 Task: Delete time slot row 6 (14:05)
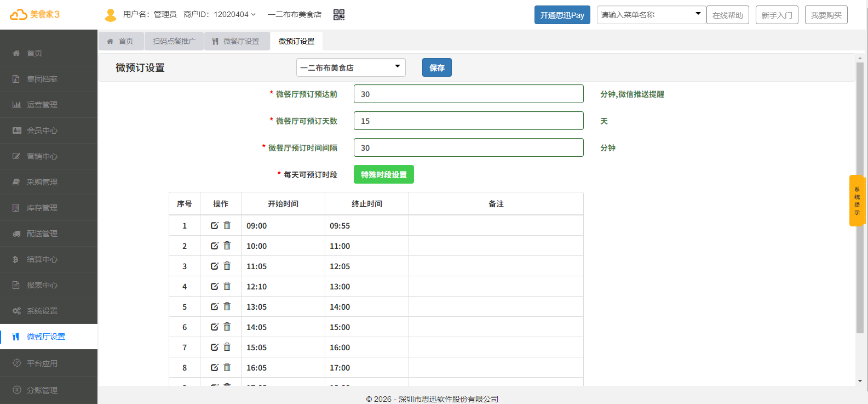pos(227,327)
